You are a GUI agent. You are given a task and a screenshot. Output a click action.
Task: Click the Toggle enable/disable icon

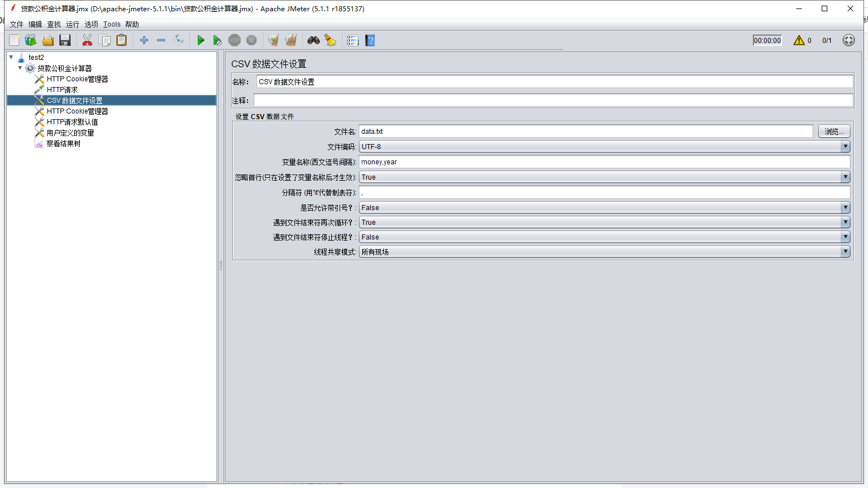pyautogui.click(x=178, y=40)
